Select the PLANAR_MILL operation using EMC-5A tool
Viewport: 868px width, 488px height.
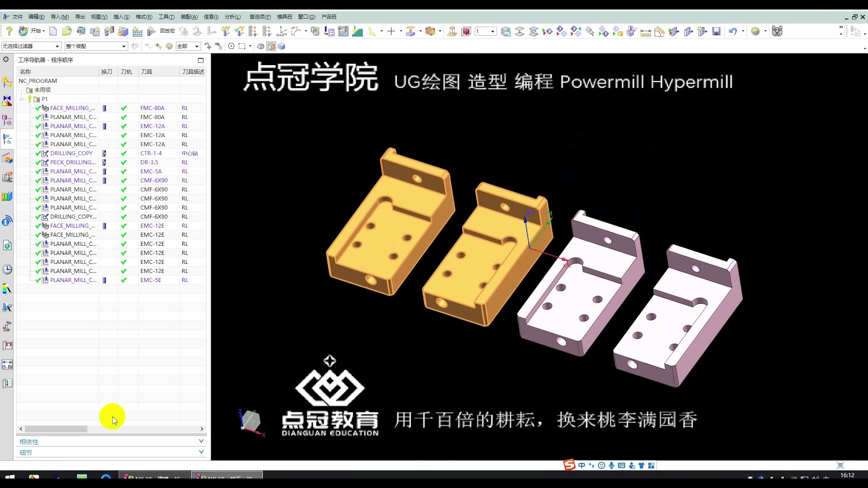click(73, 171)
